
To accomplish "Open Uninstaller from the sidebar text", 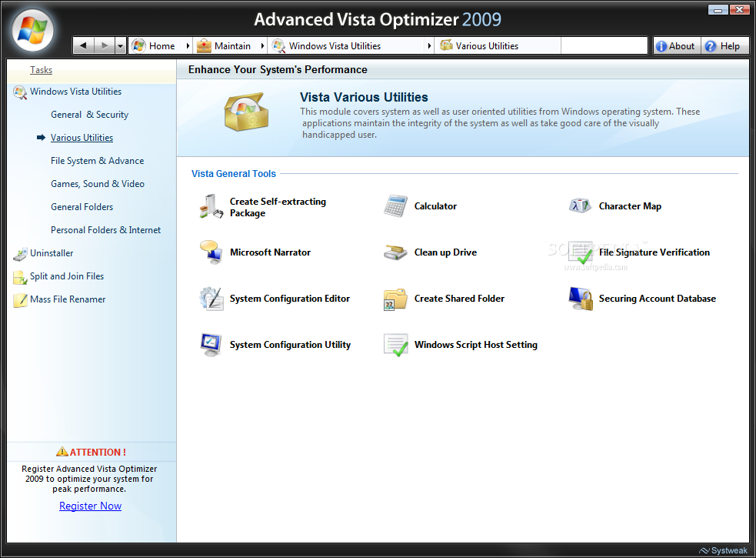I will click(x=52, y=253).
